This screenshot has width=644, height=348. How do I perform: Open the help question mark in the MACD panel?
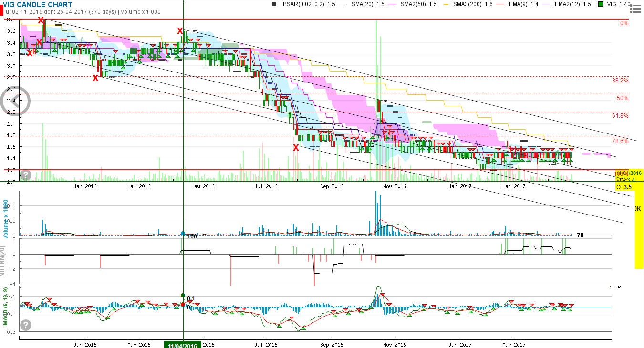(26, 325)
